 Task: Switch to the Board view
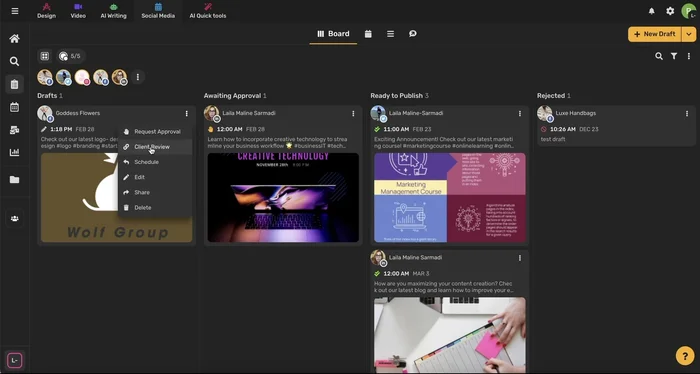[x=333, y=34]
